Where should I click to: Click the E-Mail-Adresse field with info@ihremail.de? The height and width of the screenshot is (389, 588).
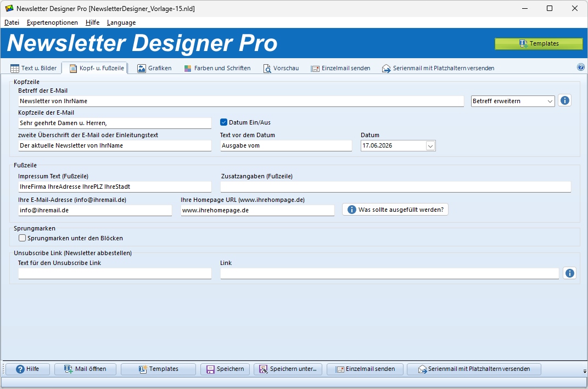pyautogui.click(x=95, y=210)
